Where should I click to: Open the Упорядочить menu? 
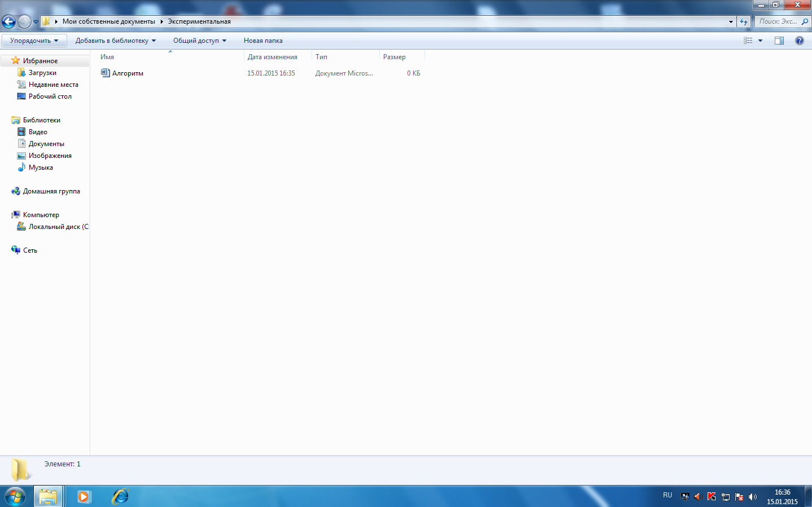coord(34,41)
